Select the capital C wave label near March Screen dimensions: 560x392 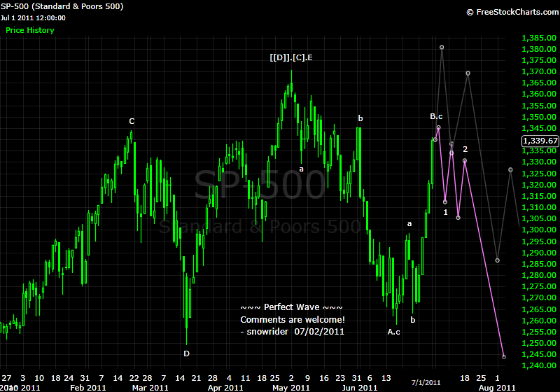tap(132, 121)
